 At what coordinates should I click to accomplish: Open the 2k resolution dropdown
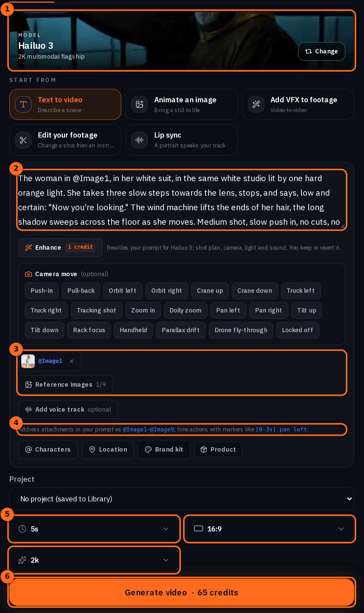[94, 560]
